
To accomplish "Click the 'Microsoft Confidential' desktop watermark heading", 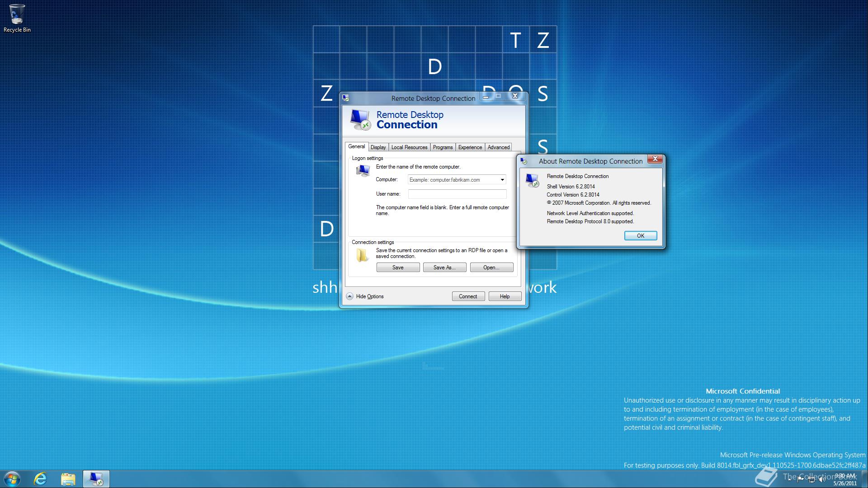I will (x=743, y=391).
